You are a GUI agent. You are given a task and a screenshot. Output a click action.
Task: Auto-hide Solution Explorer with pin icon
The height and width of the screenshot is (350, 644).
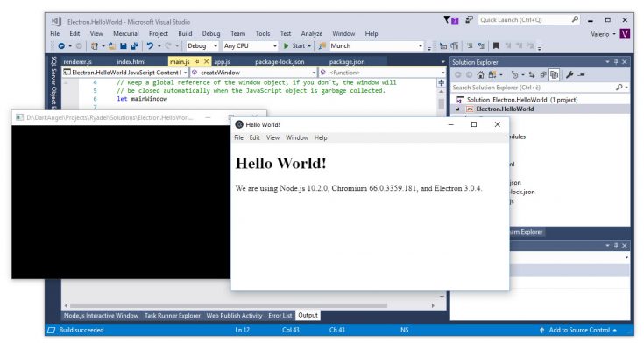click(616, 62)
